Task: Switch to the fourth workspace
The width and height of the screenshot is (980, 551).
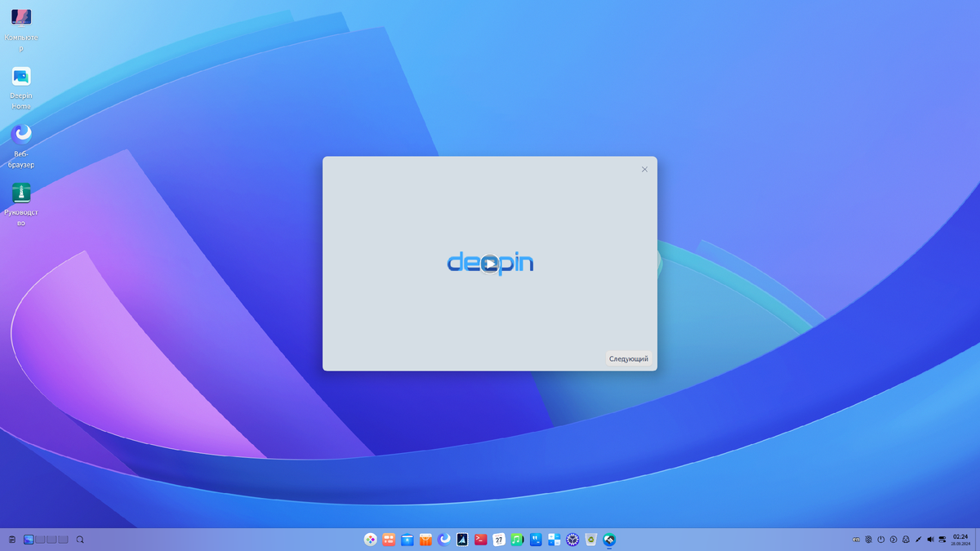Action: [x=63, y=540]
